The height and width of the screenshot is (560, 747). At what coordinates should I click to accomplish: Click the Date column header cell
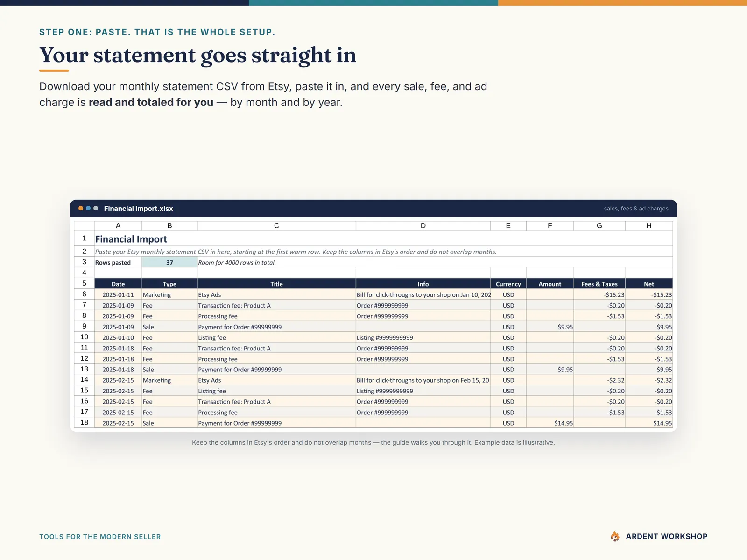coord(118,284)
